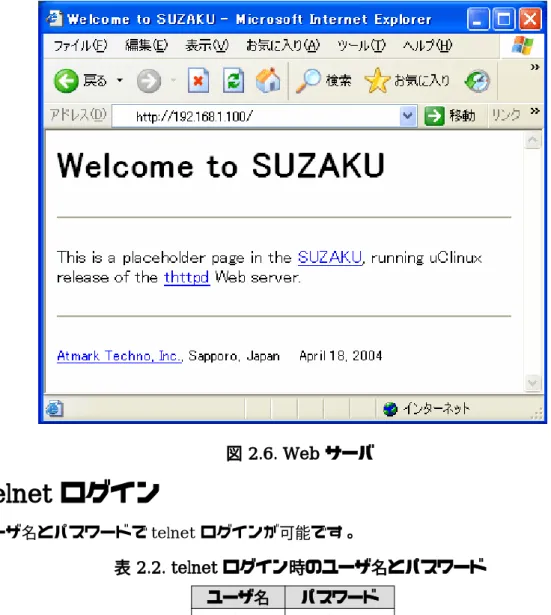Open the Back history dropdown arrow
The height and width of the screenshot is (615, 551).
click(x=120, y=80)
